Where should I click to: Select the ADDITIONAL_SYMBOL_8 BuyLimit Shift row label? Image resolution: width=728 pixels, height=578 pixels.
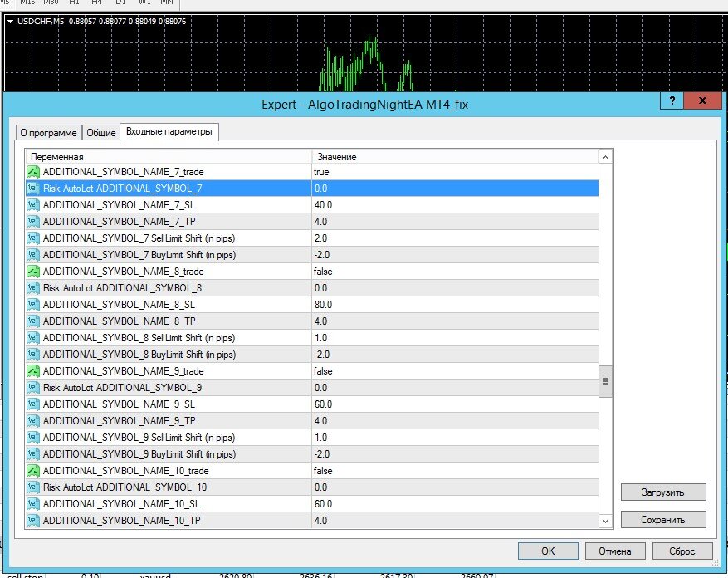tap(139, 355)
